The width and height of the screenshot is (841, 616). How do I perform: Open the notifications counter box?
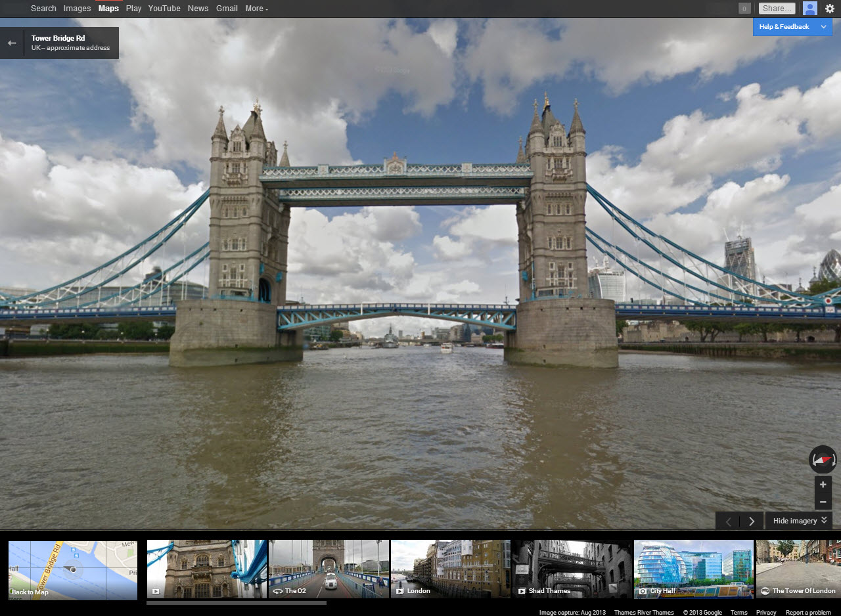tap(744, 9)
